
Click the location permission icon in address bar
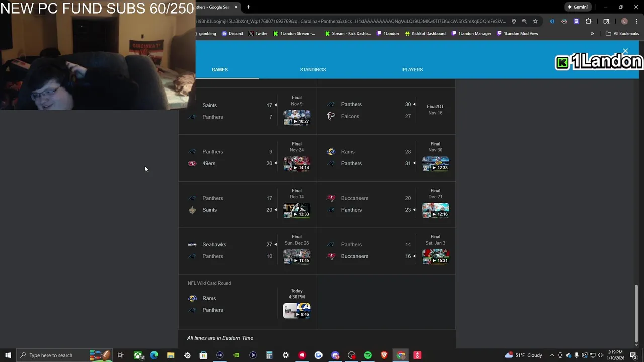click(514, 21)
